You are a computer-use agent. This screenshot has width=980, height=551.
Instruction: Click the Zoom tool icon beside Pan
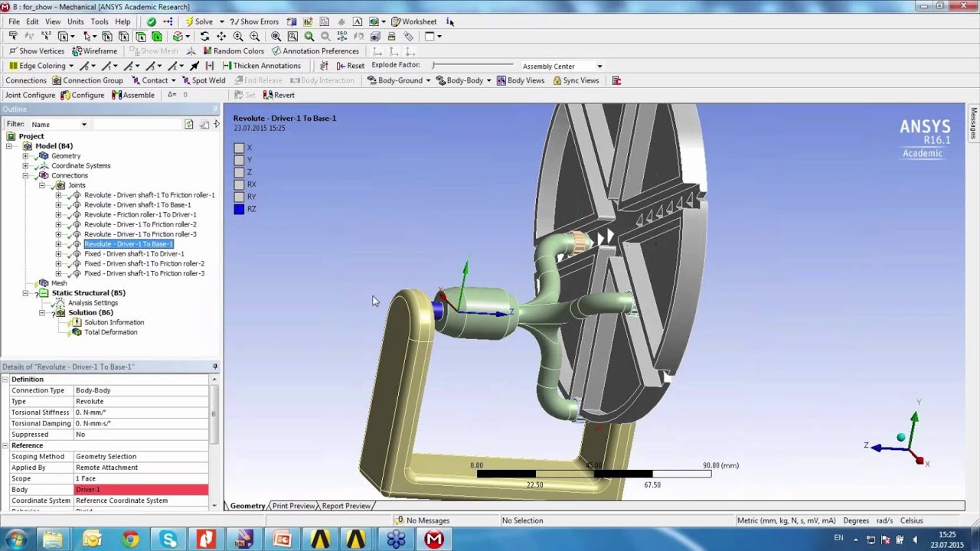click(238, 36)
